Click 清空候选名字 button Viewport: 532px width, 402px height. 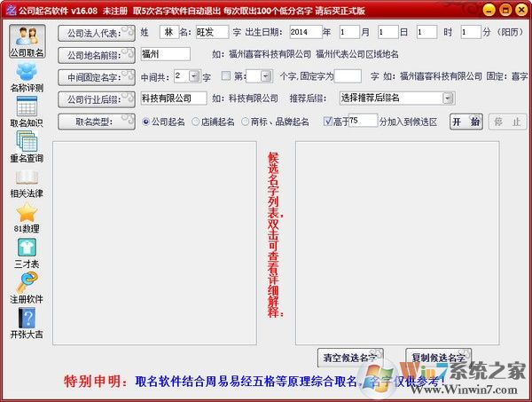pyautogui.click(x=350, y=358)
